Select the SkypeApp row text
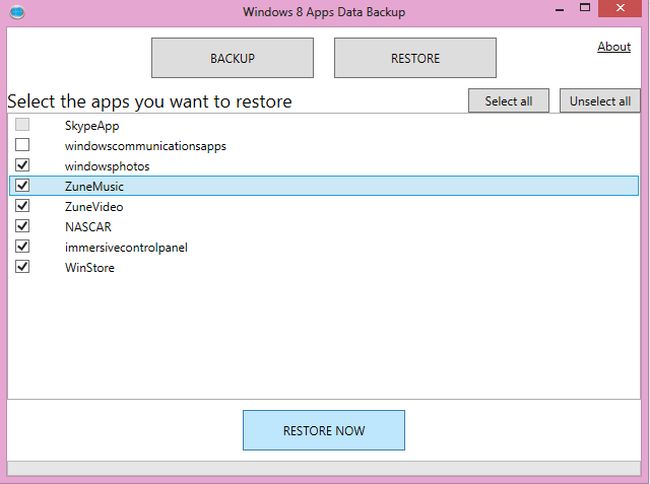Screen dimensions: 650x484 (92, 126)
